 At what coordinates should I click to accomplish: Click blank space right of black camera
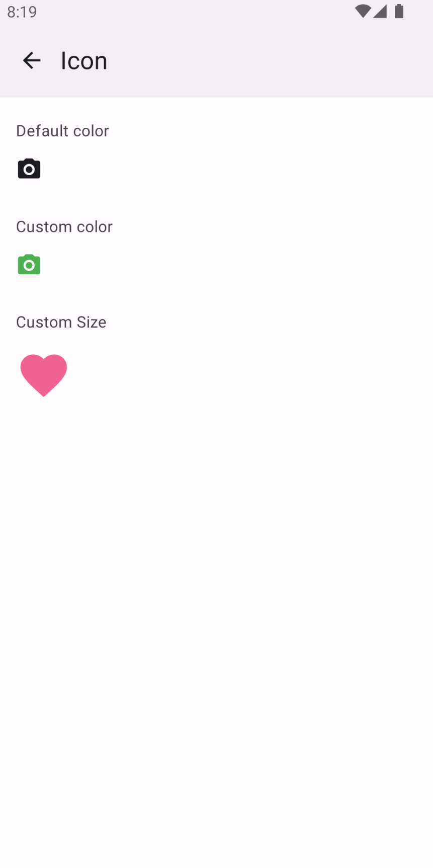coord(236,169)
